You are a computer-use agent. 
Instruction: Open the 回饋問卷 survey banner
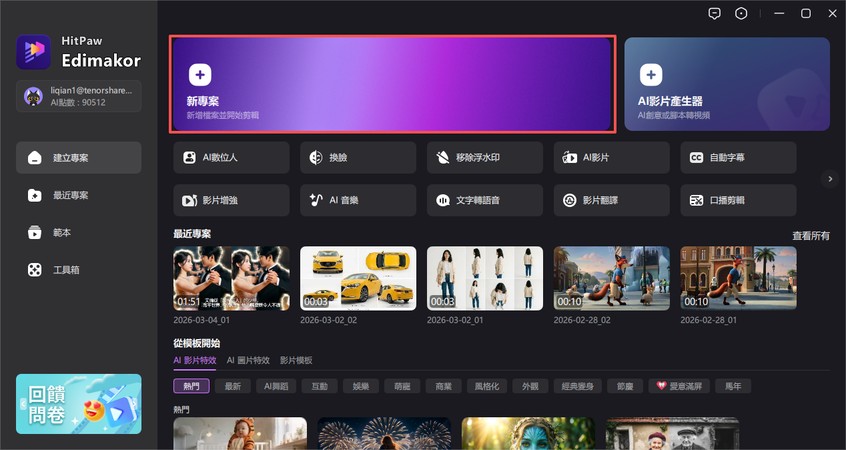pyautogui.click(x=79, y=404)
